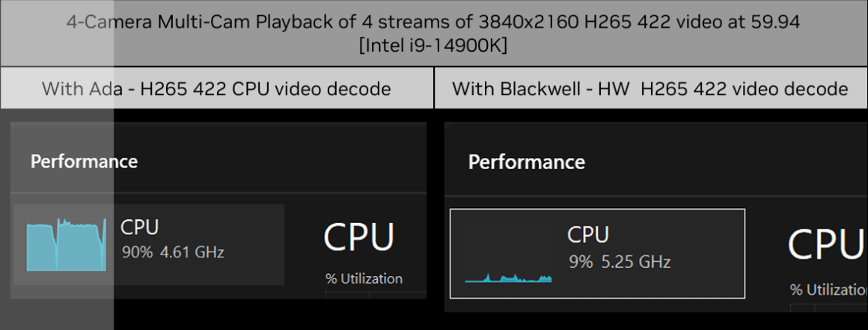The image size is (868, 330).
Task: Click the Blackwell-side CPU usage mini graph
Action: click(x=508, y=254)
